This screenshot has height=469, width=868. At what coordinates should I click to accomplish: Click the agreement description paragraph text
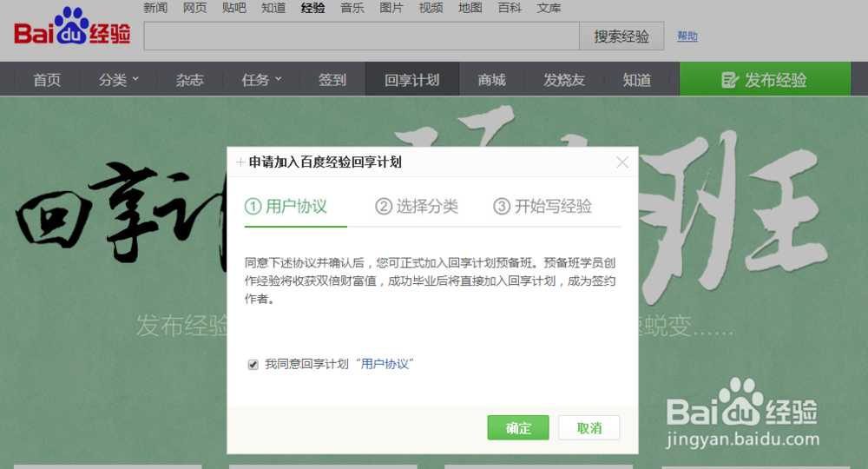(431, 281)
